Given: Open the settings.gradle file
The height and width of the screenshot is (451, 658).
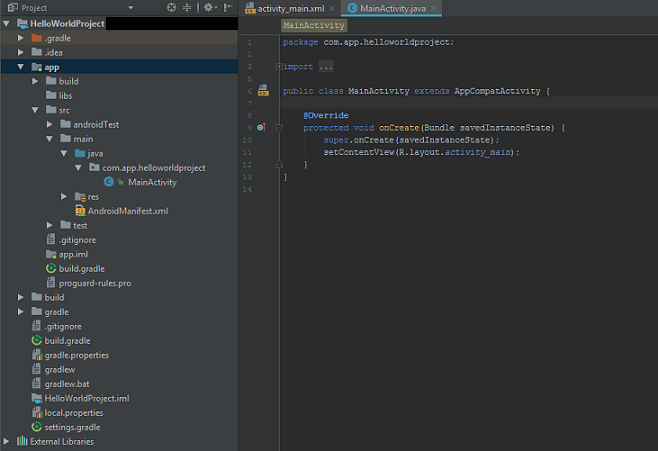Looking at the screenshot, I should point(74,427).
